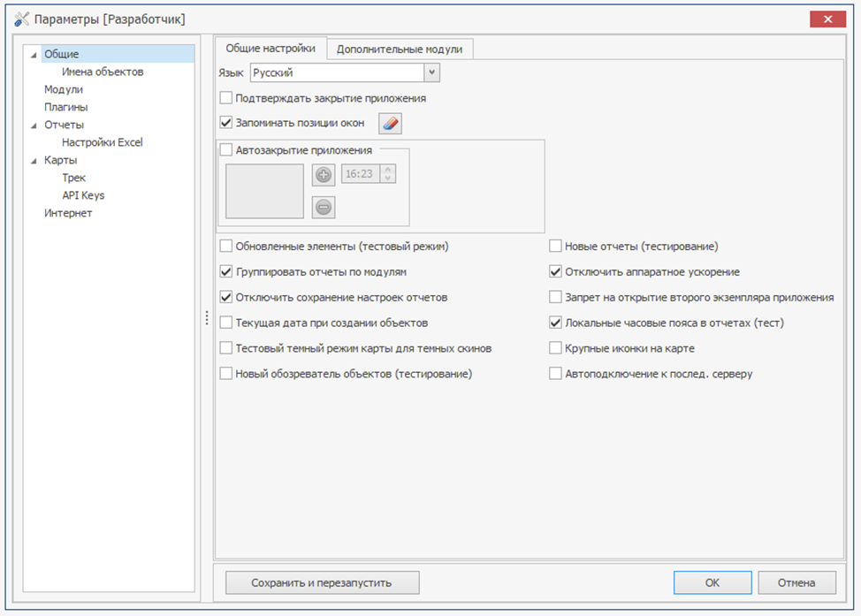Click the tools icon in title bar
This screenshot has height=616, width=861.
click(x=21, y=19)
